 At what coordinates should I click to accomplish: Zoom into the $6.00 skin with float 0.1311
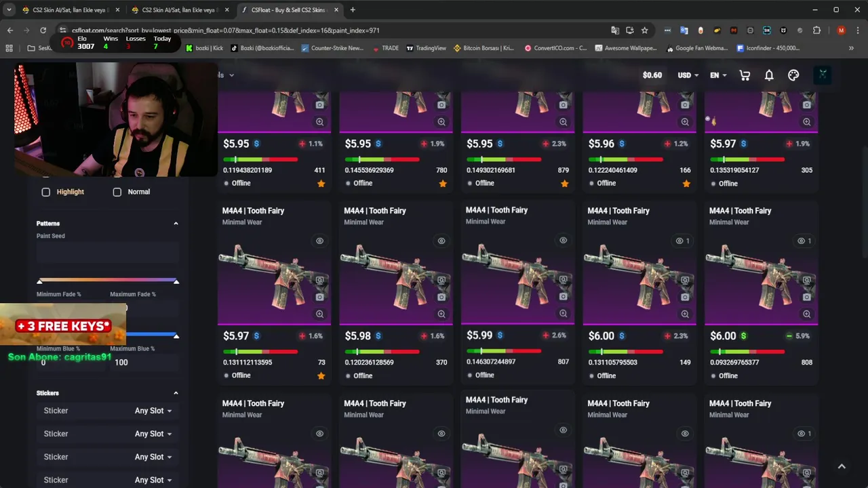coord(685,314)
